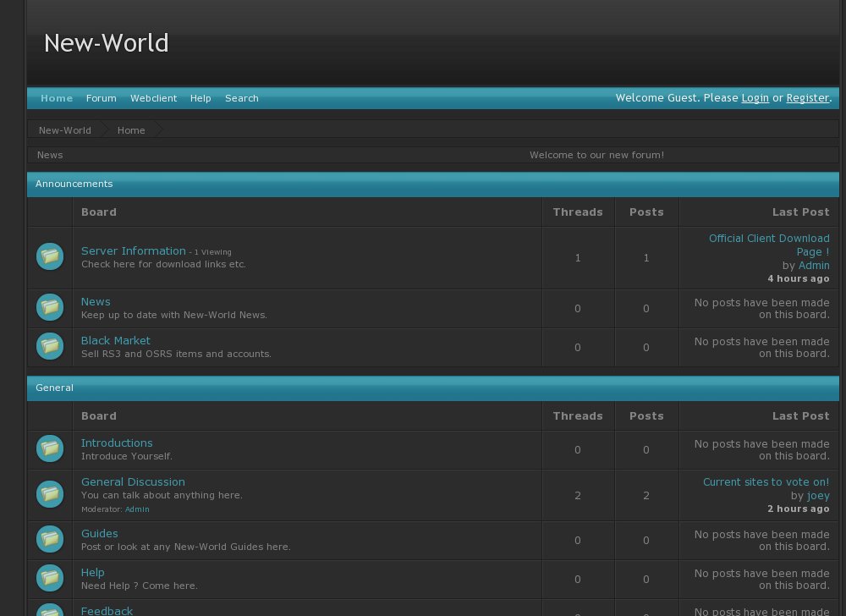Click the Register link
Viewport: 846px width, 616px height.
[x=807, y=97]
